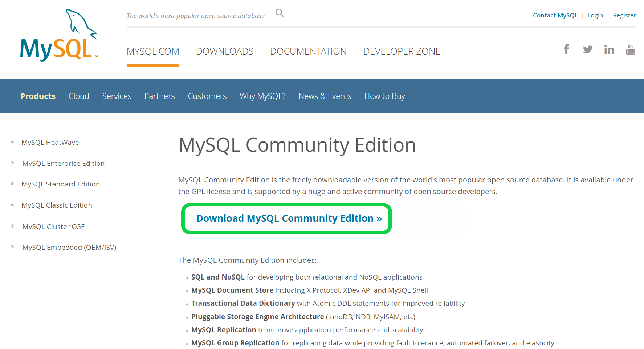Open MySQL Cluster CGE sidebar link
This screenshot has width=644, height=349.
53,227
